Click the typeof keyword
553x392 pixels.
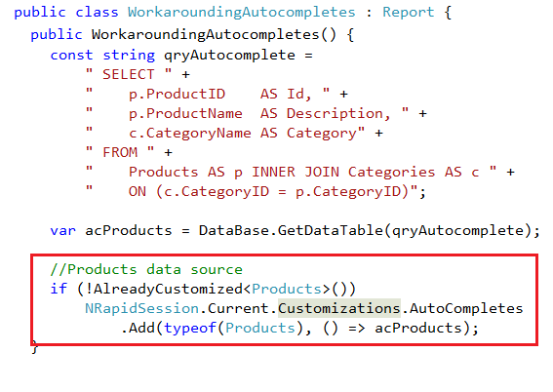pyautogui.click(x=190, y=329)
